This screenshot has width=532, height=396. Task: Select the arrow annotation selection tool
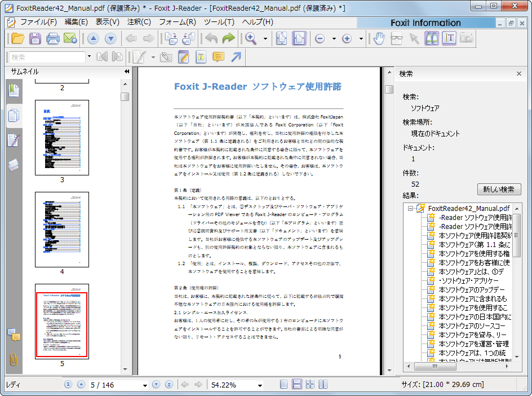pos(414,38)
